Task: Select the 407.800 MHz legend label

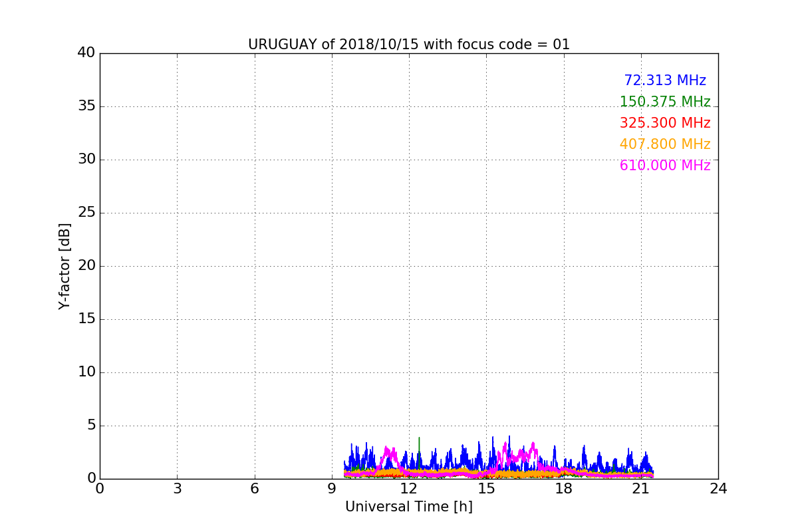Action: click(x=665, y=144)
